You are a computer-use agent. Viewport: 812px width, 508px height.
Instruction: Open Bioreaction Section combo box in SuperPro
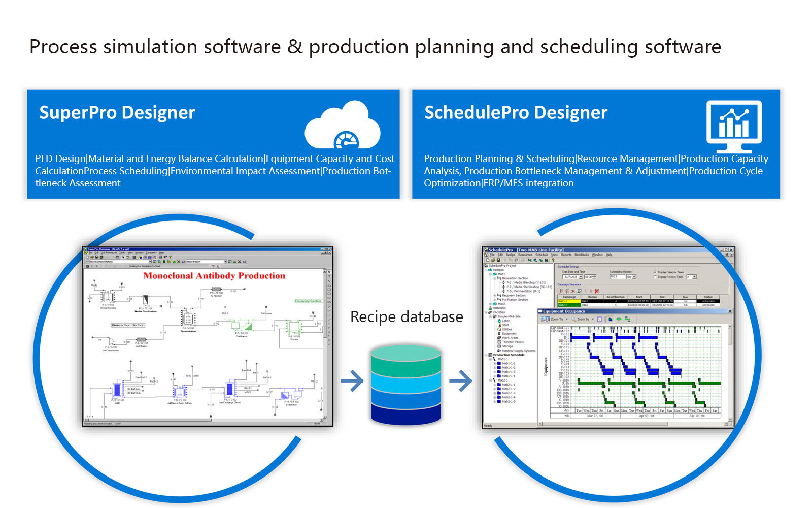pos(121,262)
